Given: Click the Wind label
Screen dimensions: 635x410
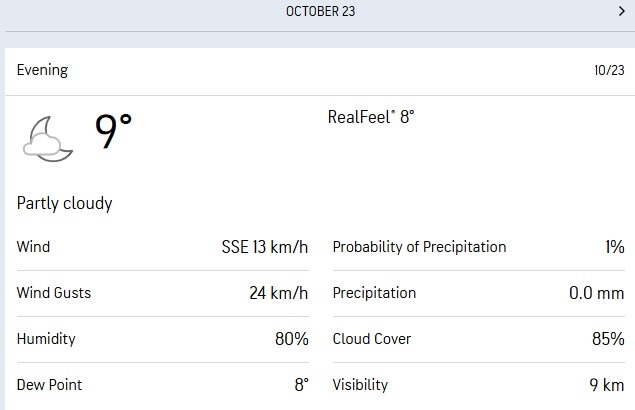Looking at the screenshot, I should pos(33,247).
